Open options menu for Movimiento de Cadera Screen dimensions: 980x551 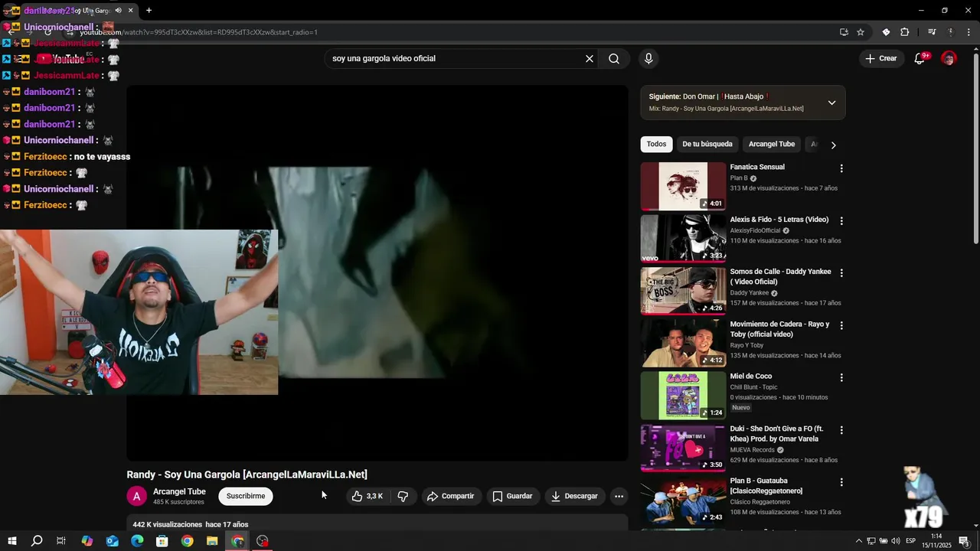(x=841, y=325)
